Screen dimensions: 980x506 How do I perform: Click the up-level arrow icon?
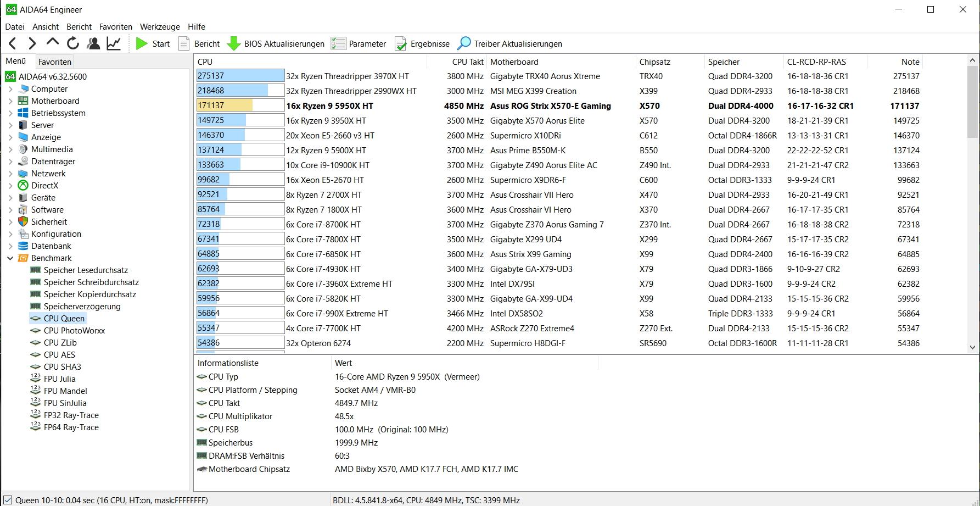click(52, 42)
